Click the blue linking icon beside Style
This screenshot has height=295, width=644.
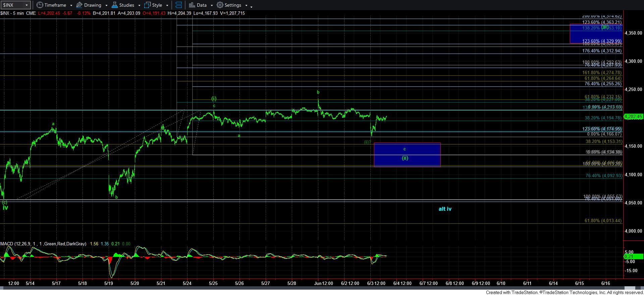178,5
